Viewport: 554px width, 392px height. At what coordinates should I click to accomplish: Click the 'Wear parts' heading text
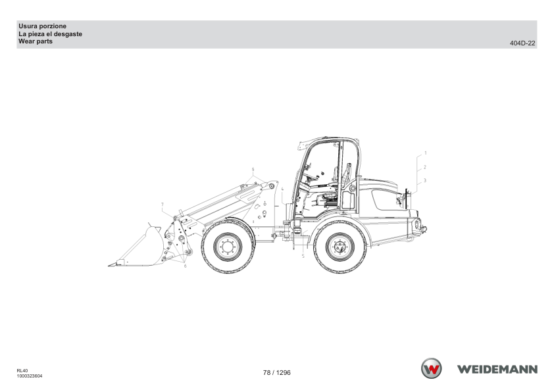[x=36, y=41]
